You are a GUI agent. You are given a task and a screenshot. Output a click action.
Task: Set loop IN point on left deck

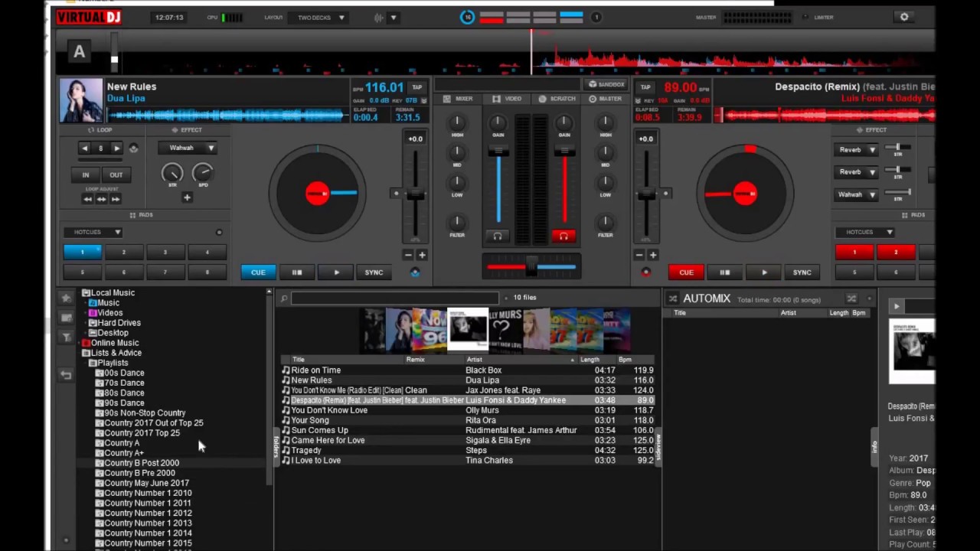pos(86,174)
